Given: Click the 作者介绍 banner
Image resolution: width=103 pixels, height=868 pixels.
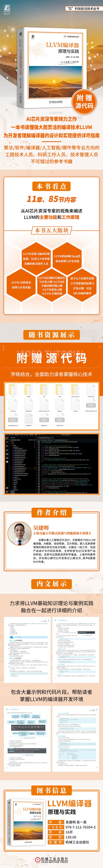Looking at the screenshot, I should pos(52,513).
